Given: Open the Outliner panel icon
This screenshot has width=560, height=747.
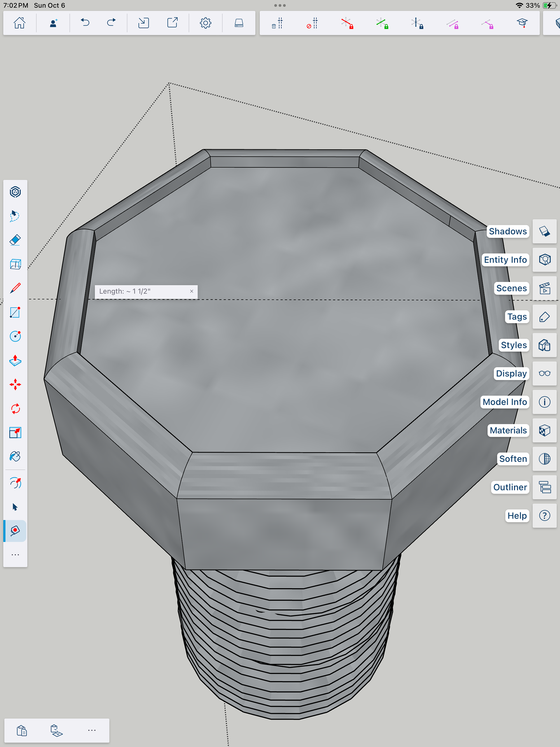Looking at the screenshot, I should point(544,487).
